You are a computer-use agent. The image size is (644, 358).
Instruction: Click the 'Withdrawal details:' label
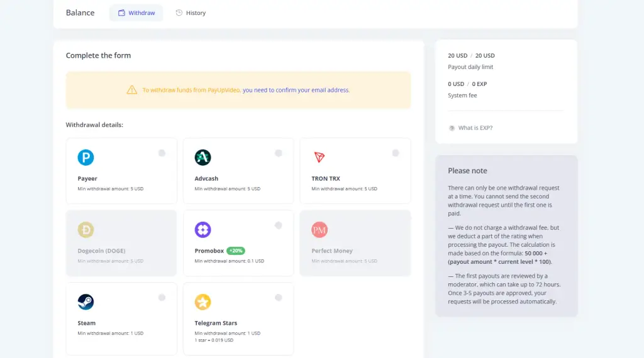94,124
